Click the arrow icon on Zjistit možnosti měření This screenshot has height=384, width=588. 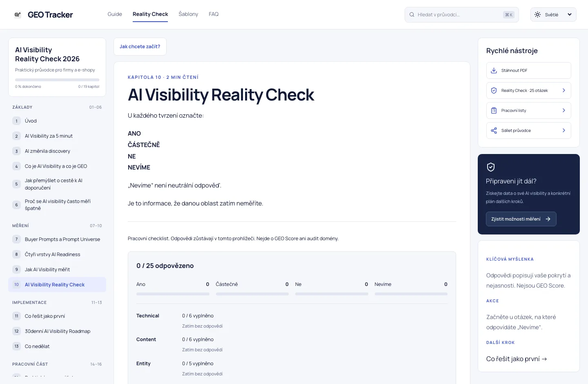tap(548, 219)
